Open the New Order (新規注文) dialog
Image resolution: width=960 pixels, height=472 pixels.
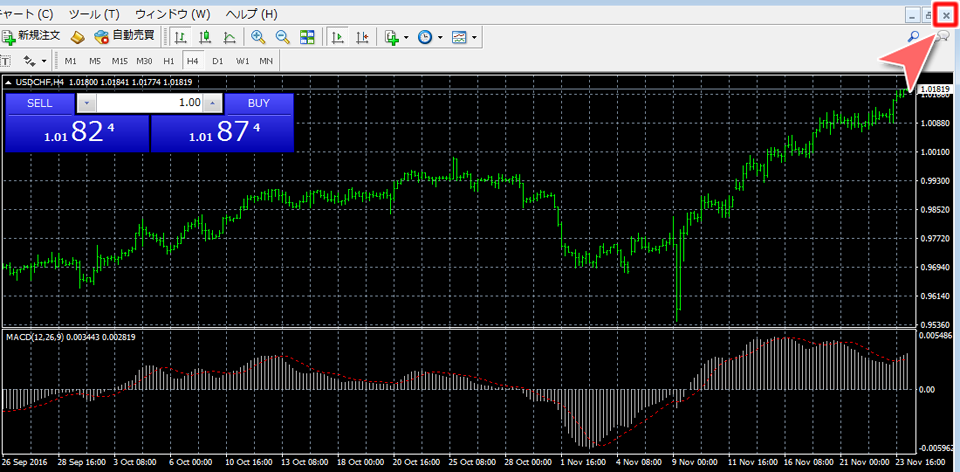[x=32, y=37]
